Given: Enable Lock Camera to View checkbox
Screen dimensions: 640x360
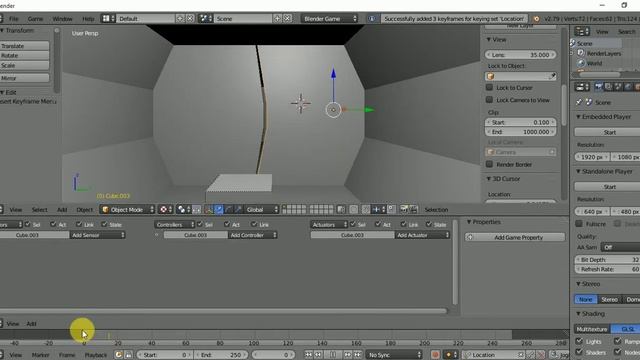Looking at the screenshot, I should pos(489,100).
